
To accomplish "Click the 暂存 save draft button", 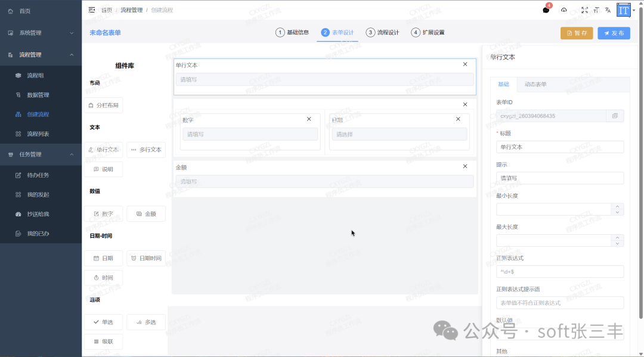I will 577,33.
